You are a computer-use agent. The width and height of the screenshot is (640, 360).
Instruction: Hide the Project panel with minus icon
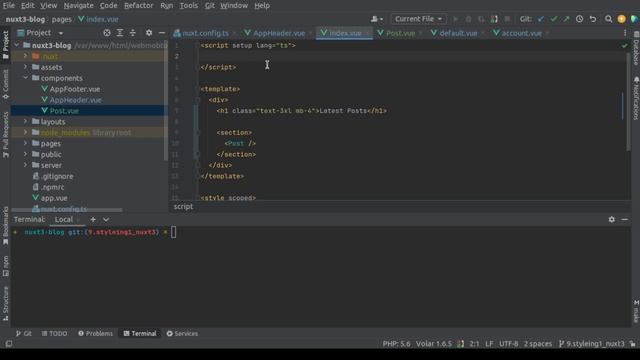162,33
